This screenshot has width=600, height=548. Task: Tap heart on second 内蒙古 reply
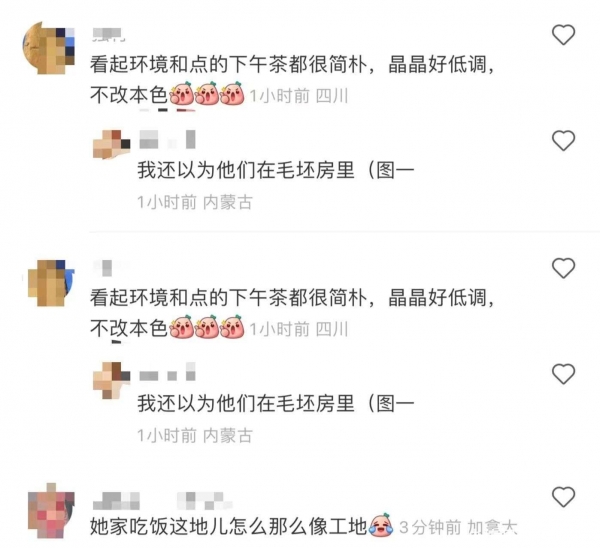(563, 374)
